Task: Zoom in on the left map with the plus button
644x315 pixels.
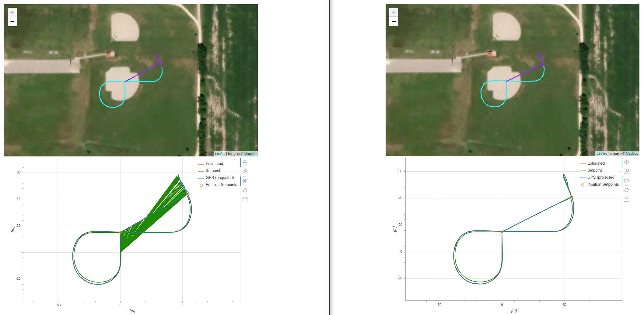Action: 12,12
